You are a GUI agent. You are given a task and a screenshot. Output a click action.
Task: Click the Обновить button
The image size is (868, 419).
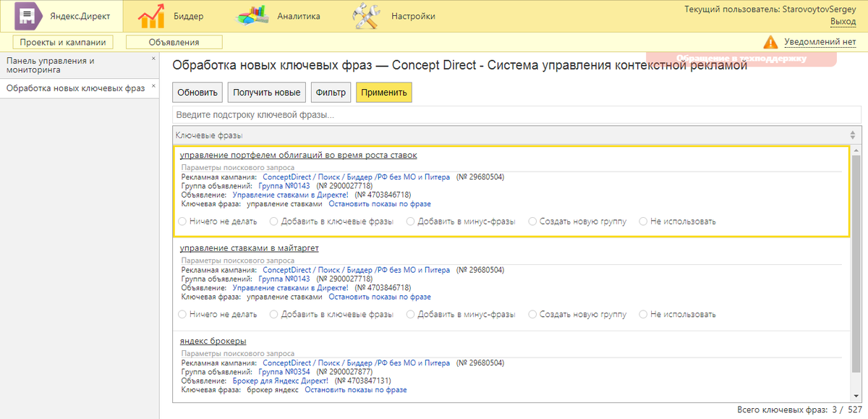[x=197, y=93]
